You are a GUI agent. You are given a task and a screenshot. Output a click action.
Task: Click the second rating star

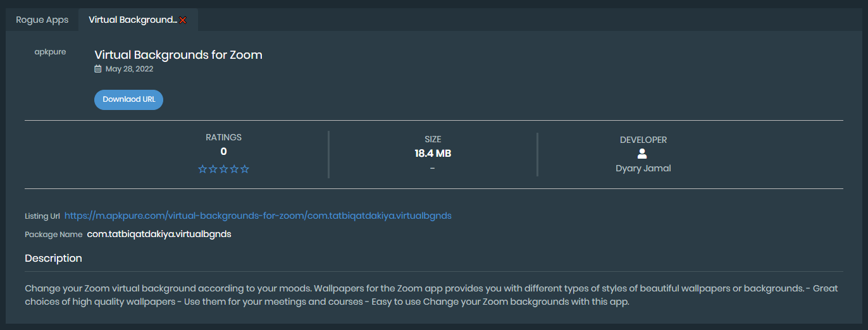coord(213,169)
